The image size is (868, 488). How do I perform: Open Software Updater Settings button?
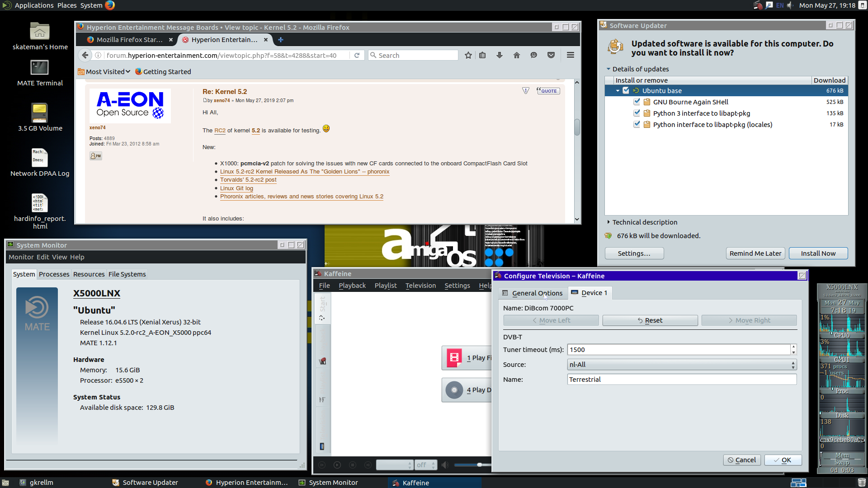click(634, 253)
